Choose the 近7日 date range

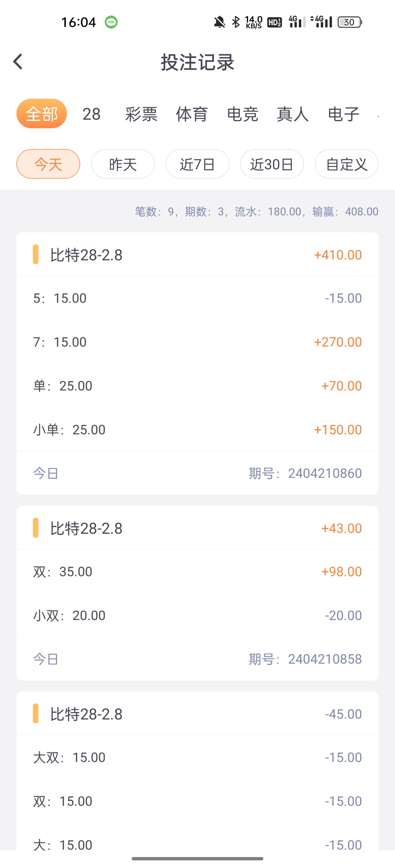pos(197,164)
